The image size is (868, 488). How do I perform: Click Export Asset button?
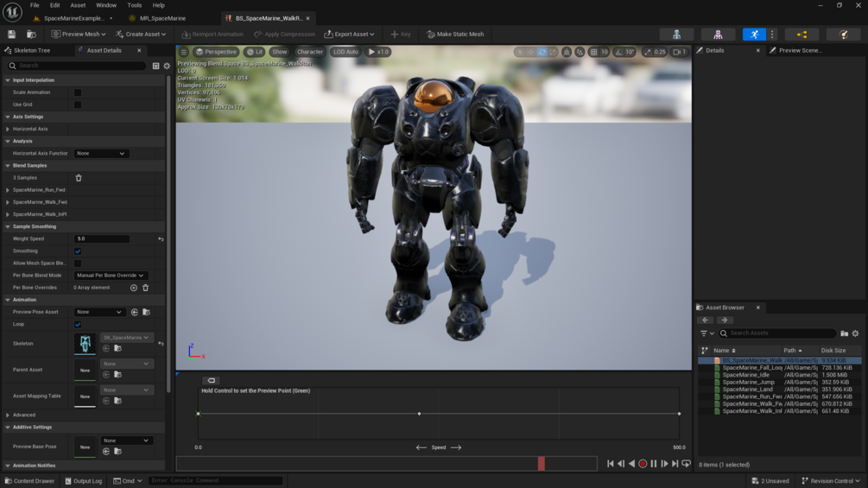(349, 35)
